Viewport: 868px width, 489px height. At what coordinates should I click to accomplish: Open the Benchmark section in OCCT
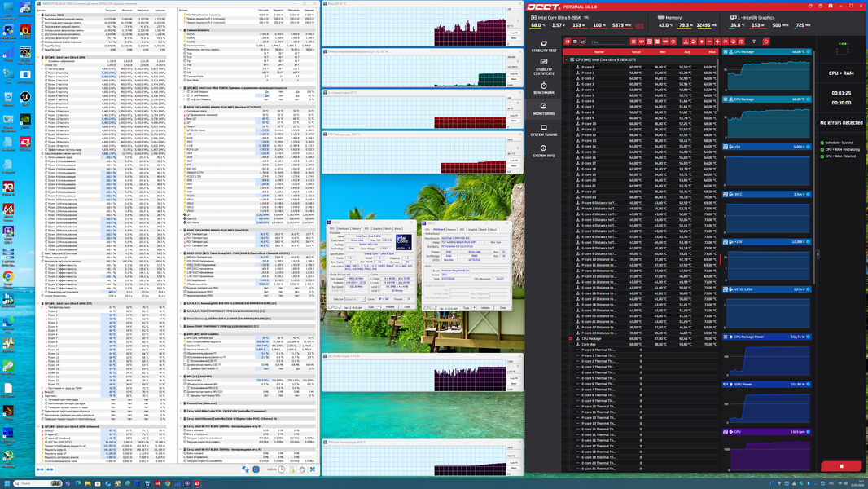tap(544, 88)
